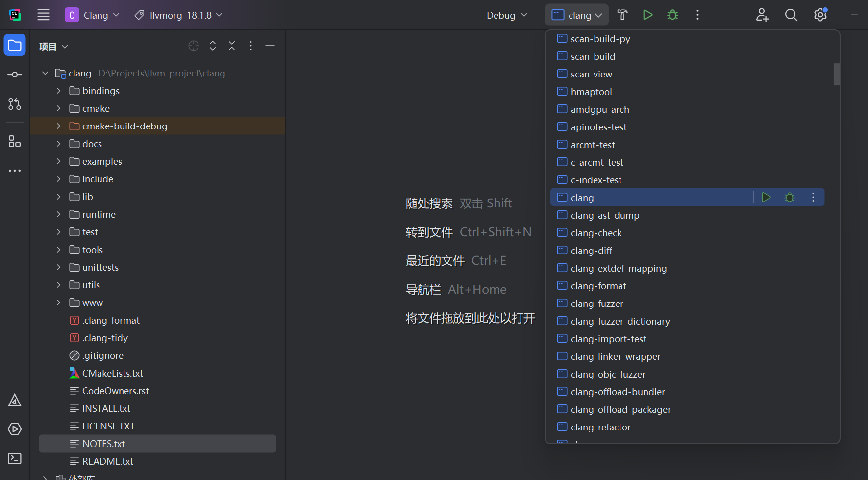Expand the bindings folder
868x480 pixels.
click(59, 91)
